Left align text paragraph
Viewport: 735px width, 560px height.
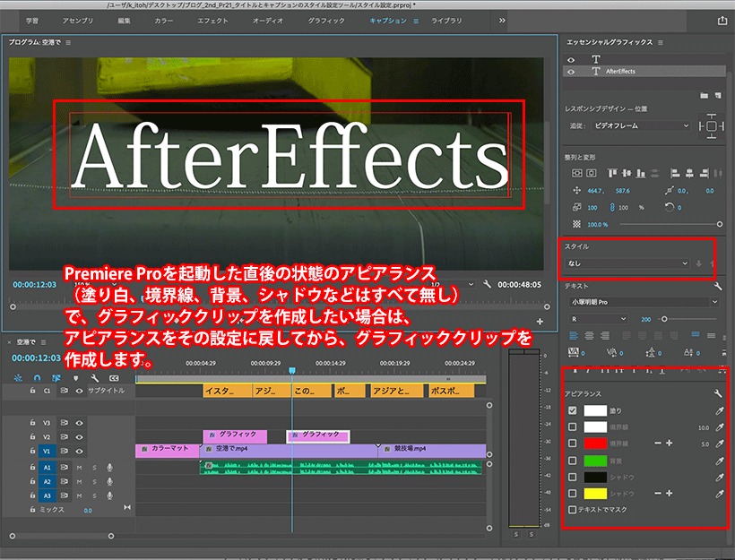click(574, 335)
